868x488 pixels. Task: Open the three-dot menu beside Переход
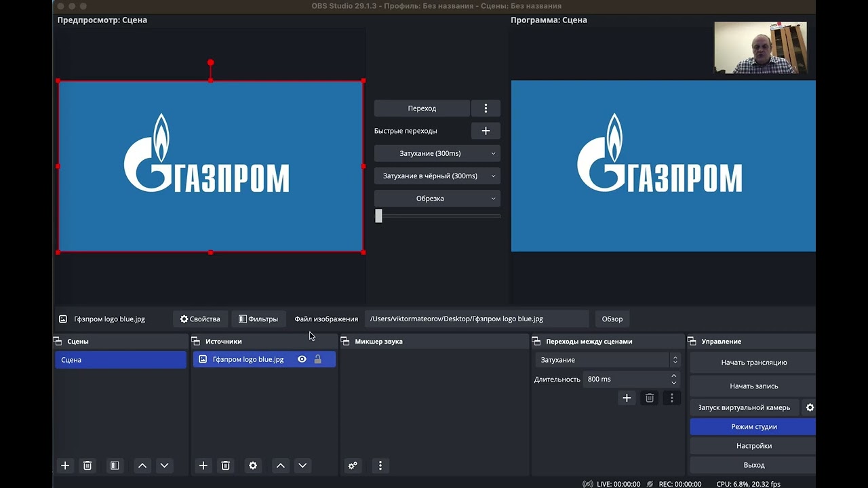[x=486, y=108]
